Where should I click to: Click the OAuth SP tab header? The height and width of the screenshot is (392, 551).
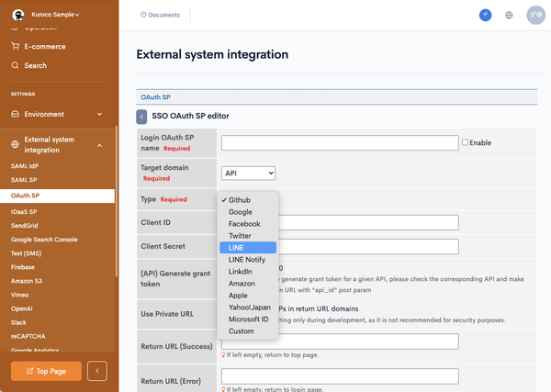pos(156,97)
